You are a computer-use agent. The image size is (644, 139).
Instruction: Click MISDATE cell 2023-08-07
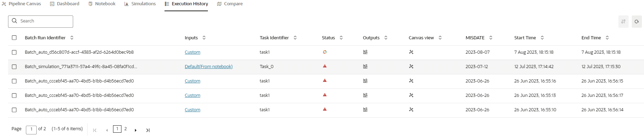point(477,52)
